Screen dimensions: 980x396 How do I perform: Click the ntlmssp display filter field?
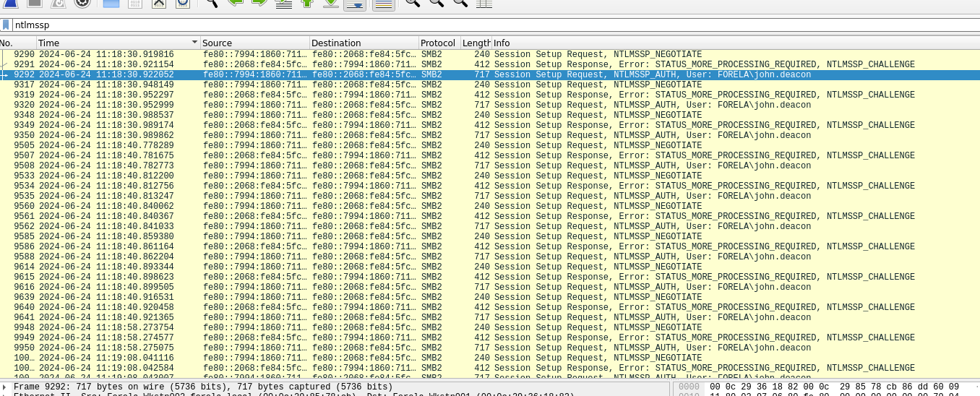[x=496, y=25]
